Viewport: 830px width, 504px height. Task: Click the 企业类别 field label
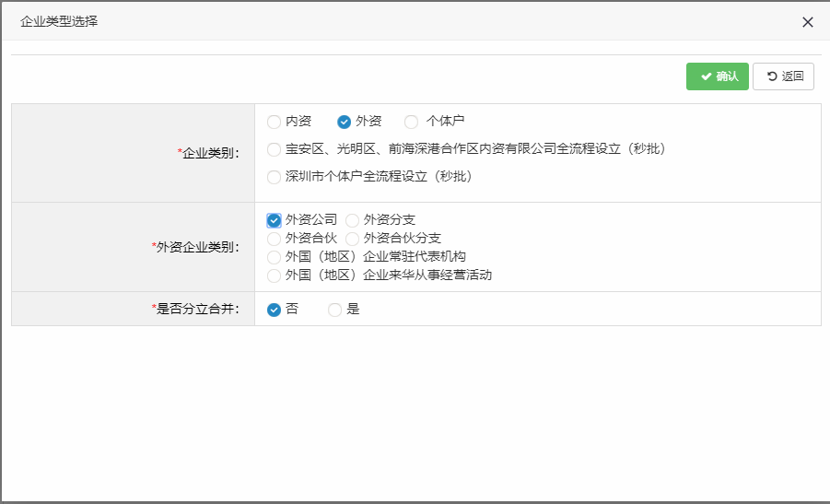tap(210, 153)
